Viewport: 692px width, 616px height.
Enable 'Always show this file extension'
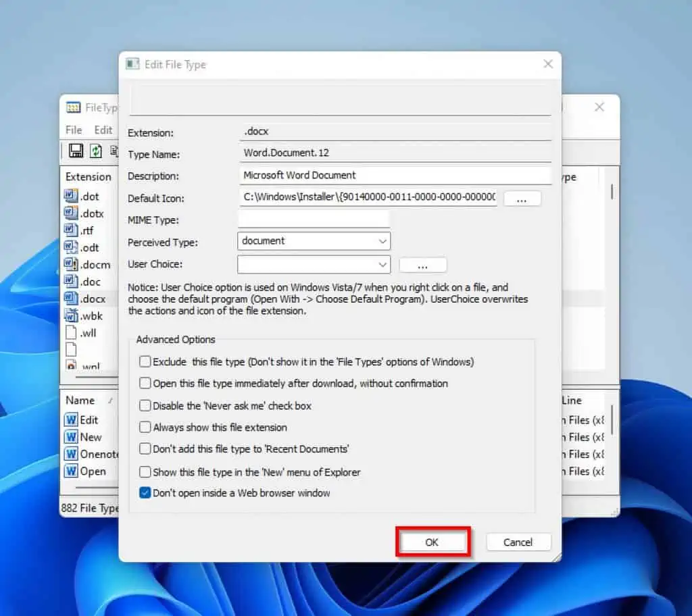[x=145, y=428]
